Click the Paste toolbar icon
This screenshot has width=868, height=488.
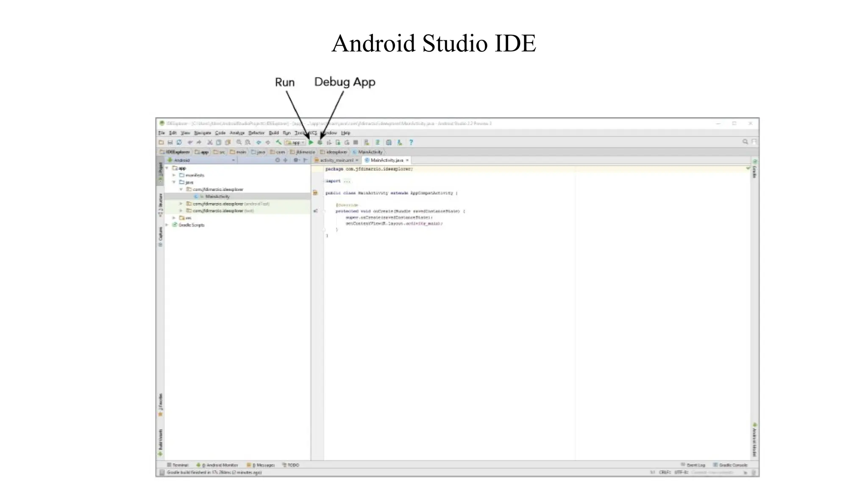(x=228, y=143)
